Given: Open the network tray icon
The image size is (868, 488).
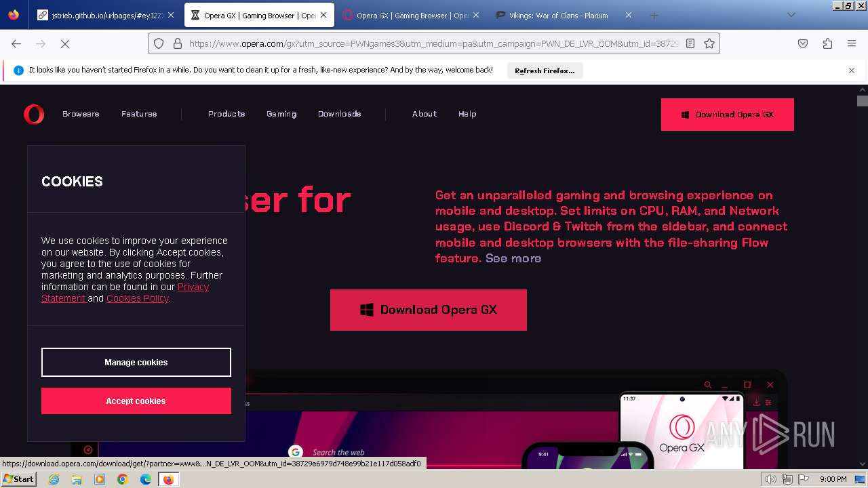Looking at the screenshot, I should (x=787, y=479).
